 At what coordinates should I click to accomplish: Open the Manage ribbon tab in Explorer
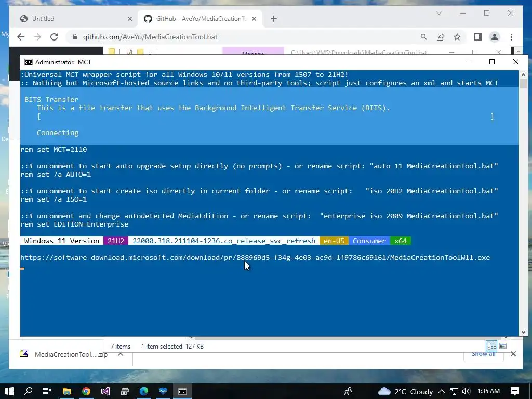coord(253,51)
